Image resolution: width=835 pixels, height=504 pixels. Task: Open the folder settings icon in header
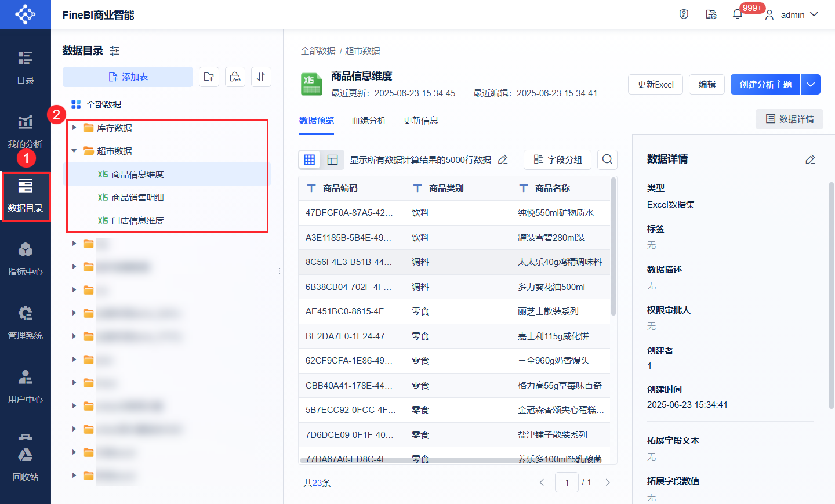tap(711, 14)
